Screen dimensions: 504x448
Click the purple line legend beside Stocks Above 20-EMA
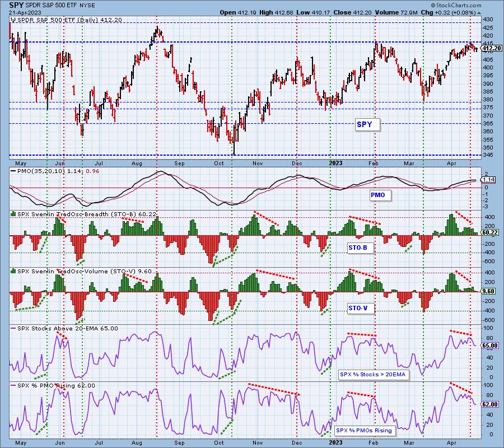click(x=13, y=329)
